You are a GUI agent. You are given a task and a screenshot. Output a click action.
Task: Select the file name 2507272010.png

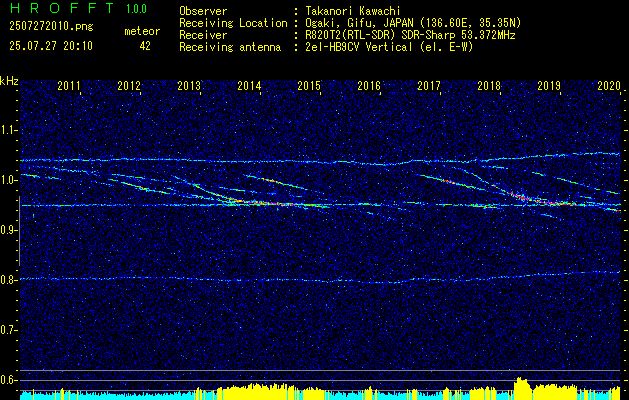[x=51, y=26]
